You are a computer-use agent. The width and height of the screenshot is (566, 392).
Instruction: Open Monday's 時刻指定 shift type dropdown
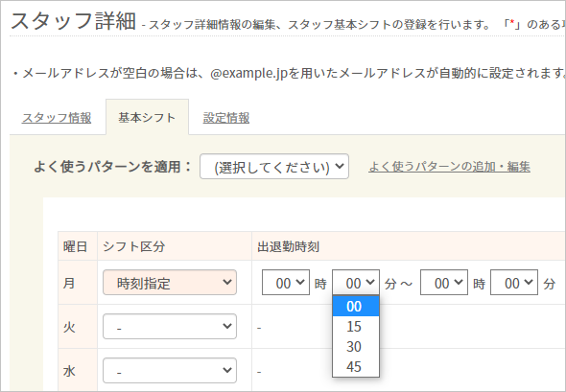coord(170,283)
